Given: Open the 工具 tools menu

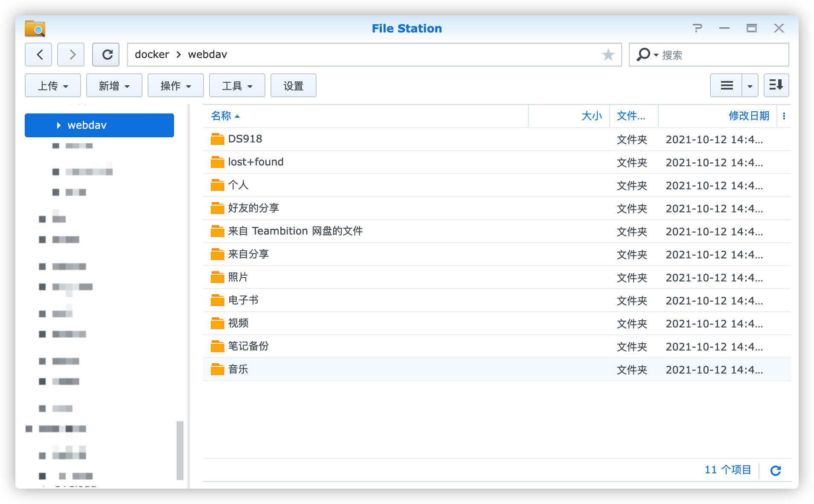Looking at the screenshot, I should 237,86.
